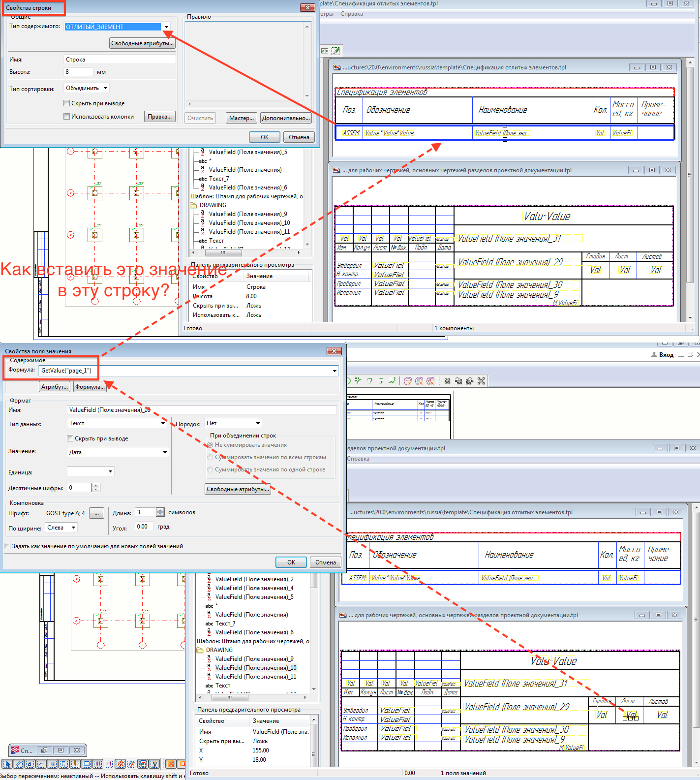Select 'ValueField (Поле значения)_2' in lower tree
This screenshot has width=700, height=780.
[x=254, y=579]
